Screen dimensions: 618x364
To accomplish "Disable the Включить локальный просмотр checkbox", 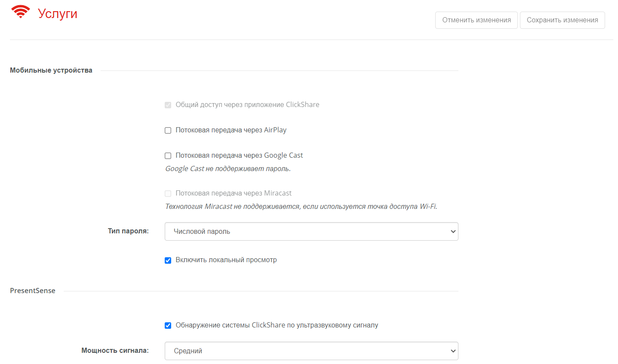I will tap(168, 260).
